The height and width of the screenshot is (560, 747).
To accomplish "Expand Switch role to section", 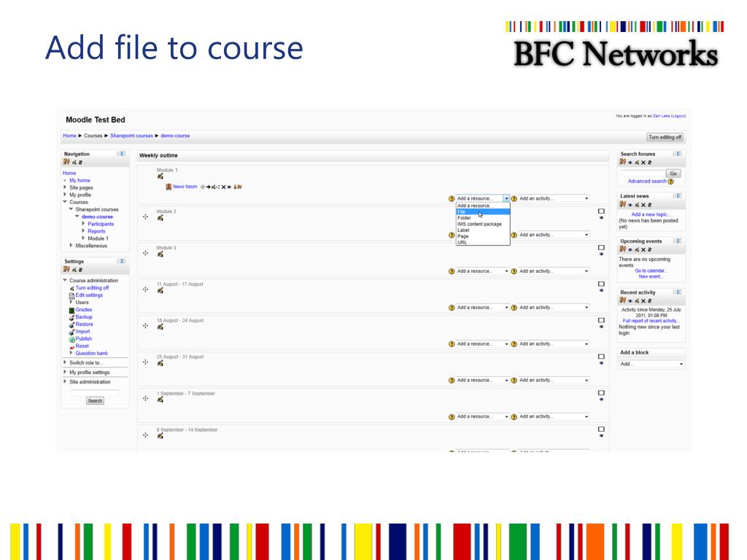I will tap(65, 362).
